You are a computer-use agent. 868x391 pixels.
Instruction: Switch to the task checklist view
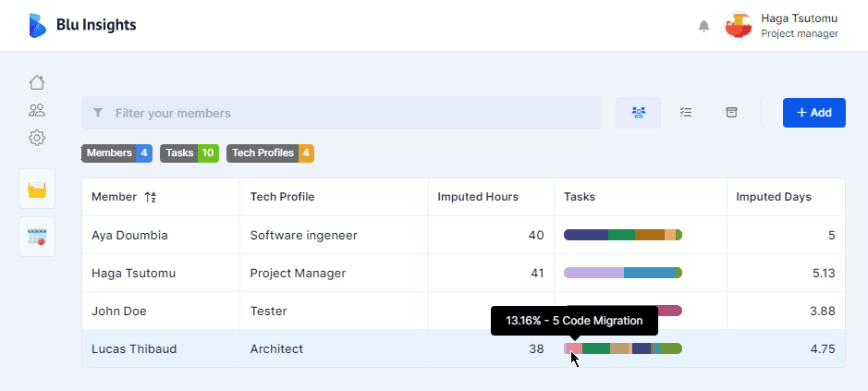click(686, 113)
